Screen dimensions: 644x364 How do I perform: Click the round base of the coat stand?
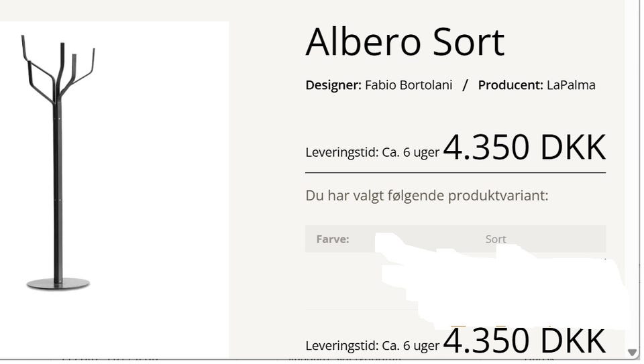(58, 284)
